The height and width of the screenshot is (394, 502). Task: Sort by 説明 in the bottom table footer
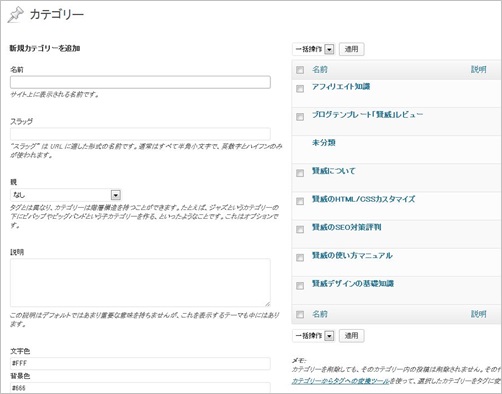tap(479, 314)
